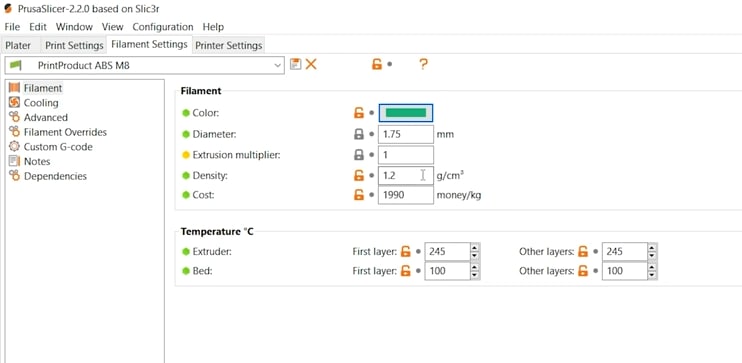The image size is (742, 363).
Task: Click the reset dot next to Color
Action: [371, 113]
